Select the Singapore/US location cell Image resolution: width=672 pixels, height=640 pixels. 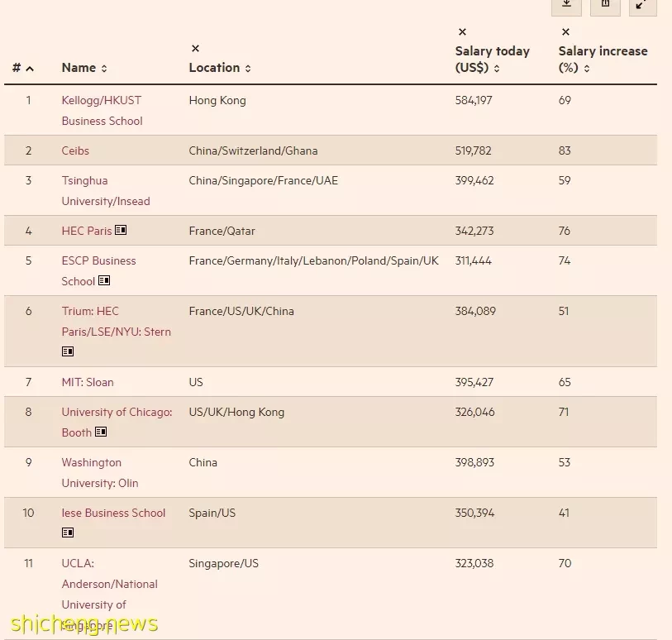(x=224, y=563)
